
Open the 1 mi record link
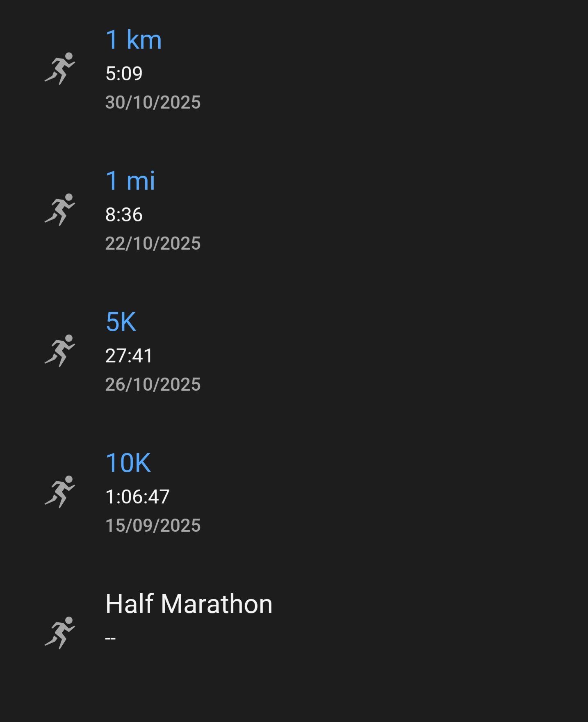point(130,181)
